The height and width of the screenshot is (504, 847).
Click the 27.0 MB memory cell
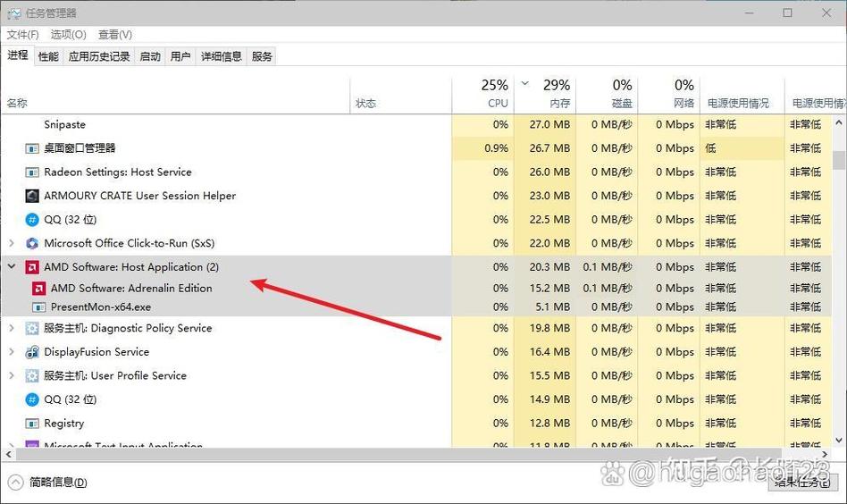click(545, 124)
